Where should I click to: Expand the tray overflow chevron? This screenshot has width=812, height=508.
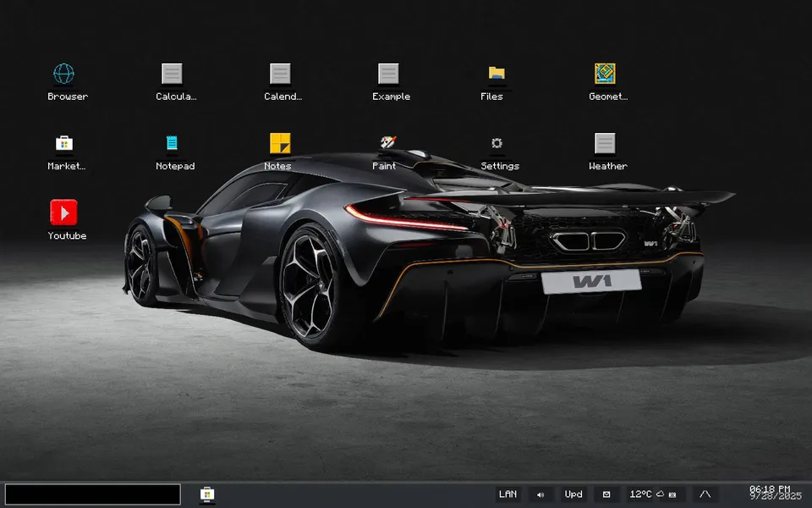coord(705,494)
